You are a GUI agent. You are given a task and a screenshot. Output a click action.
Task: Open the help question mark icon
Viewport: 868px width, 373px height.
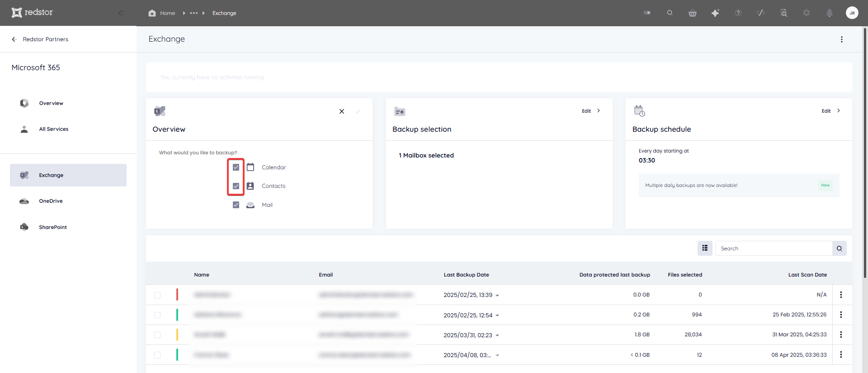[738, 13]
